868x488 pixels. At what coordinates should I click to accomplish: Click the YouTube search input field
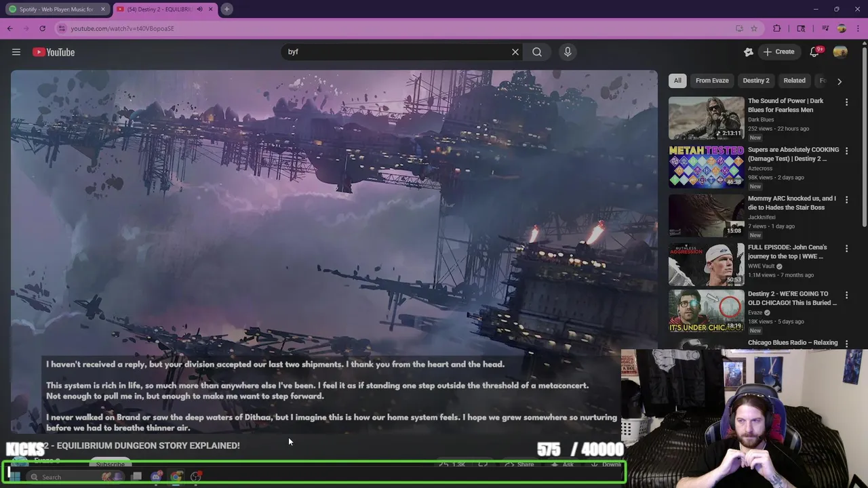pos(397,52)
